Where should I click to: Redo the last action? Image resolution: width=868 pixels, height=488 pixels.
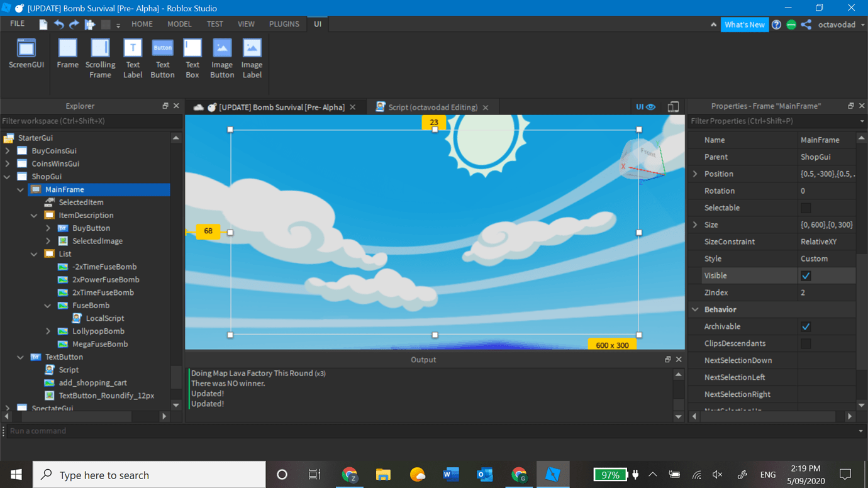pyautogui.click(x=74, y=25)
